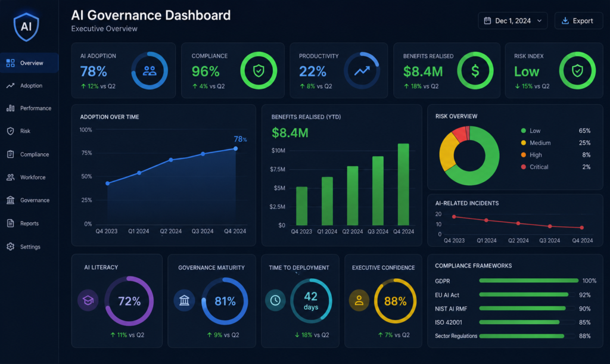Open the Dec 1, 2024 date dropdown
Screen dimensions: 610x364
513,21
